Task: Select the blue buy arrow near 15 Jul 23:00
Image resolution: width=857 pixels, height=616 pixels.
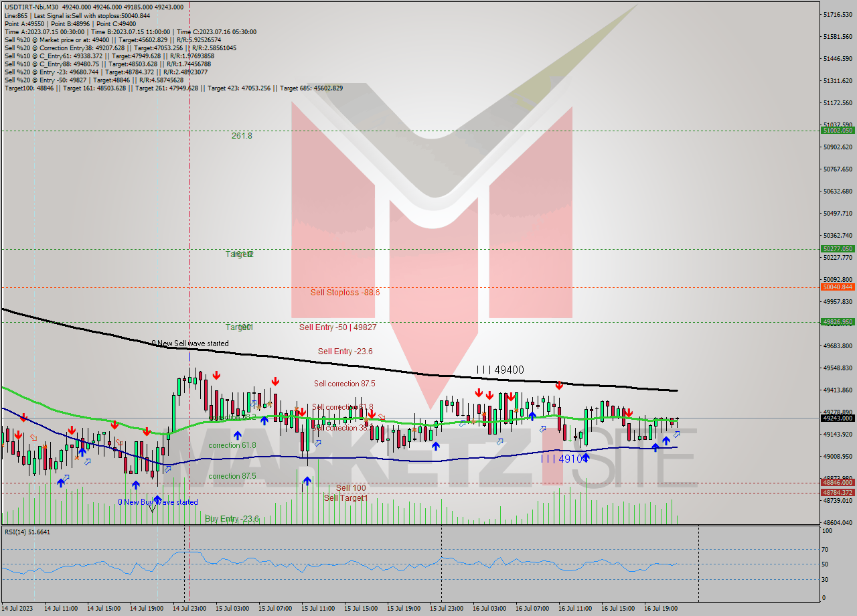Action: [x=437, y=445]
